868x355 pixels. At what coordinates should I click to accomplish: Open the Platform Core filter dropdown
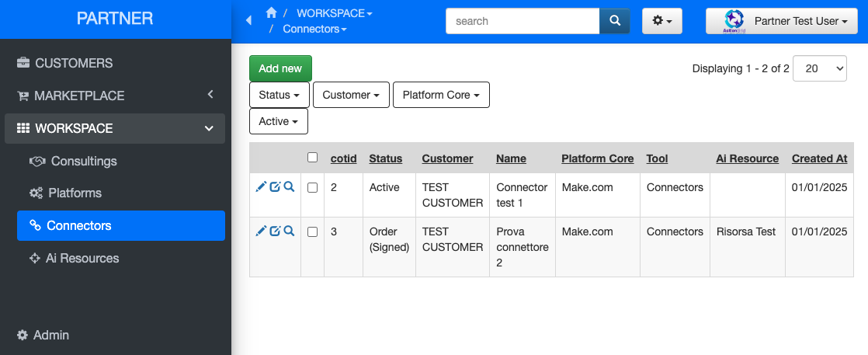click(441, 95)
